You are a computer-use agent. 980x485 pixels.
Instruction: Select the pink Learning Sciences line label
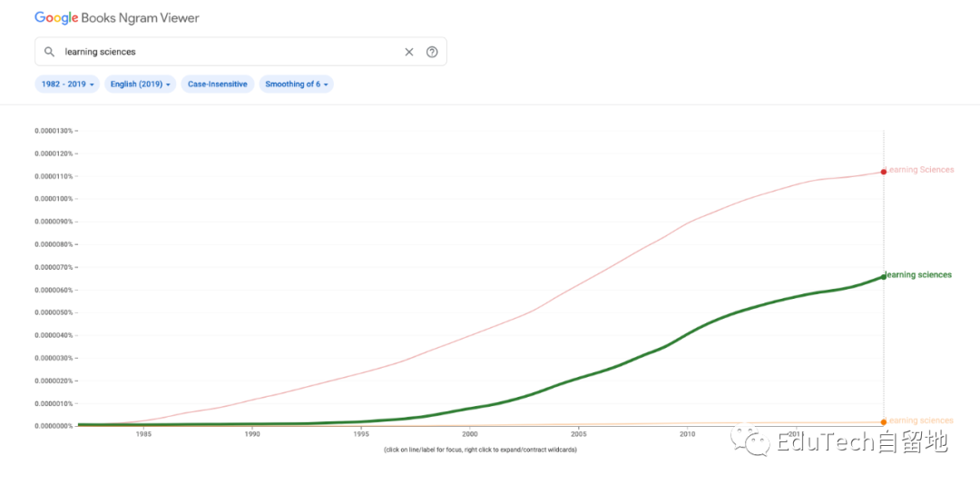(x=921, y=170)
